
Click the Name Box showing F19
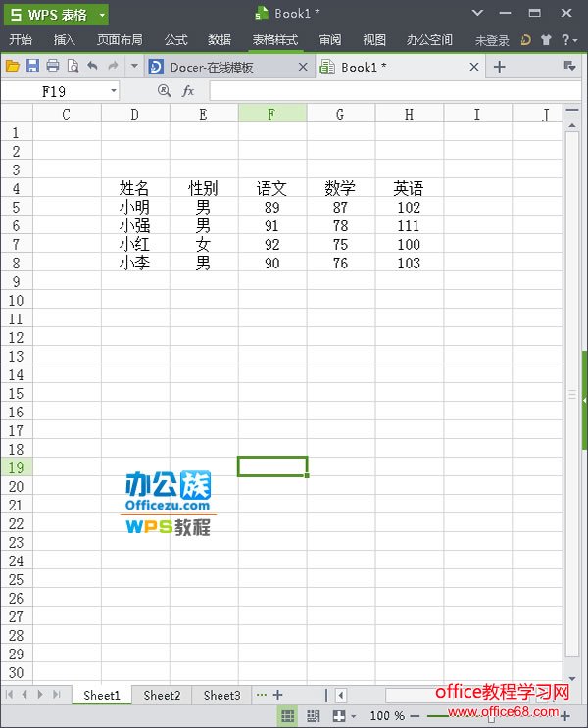click(54, 91)
